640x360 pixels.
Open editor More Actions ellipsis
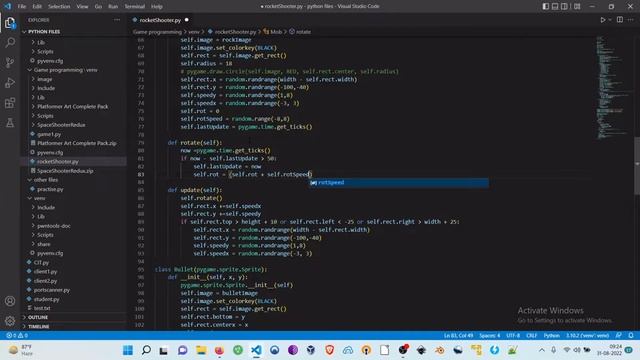pyautogui.click(x=631, y=20)
